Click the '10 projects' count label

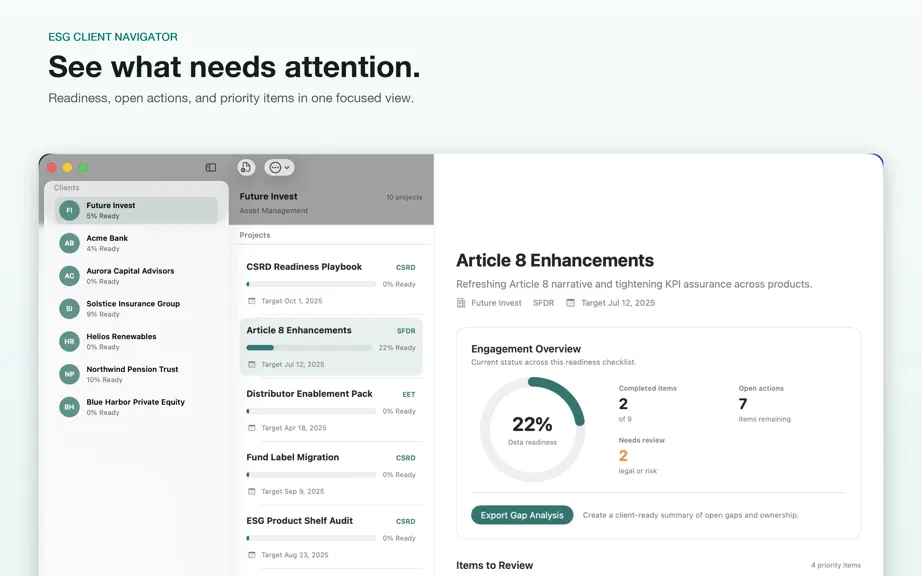pos(404,197)
